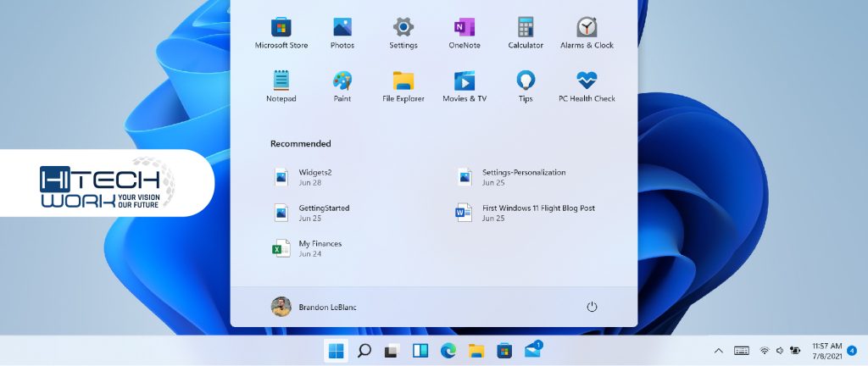Launch Microsoft Edge from taskbar

(x=448, y=351)
